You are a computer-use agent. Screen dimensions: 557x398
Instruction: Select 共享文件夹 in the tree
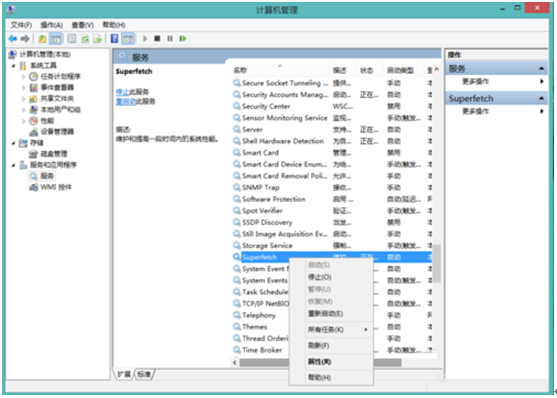(x=57, y=98)
